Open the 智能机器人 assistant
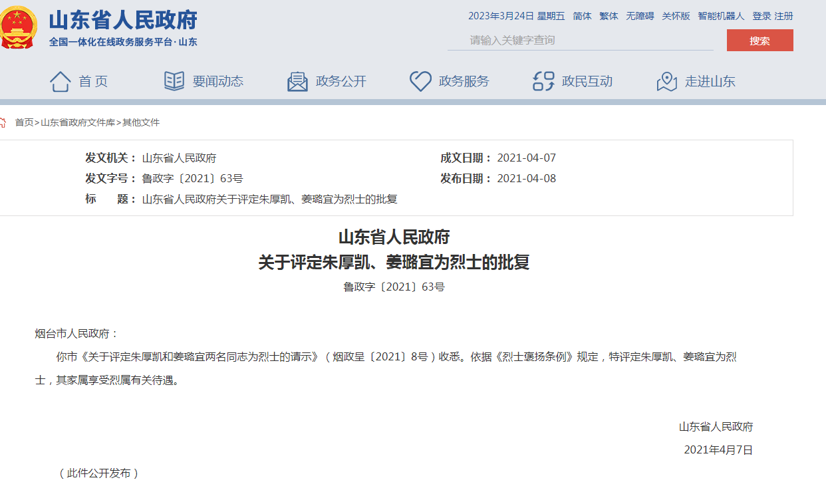This screenshot has width=826, height=504. click(x=721, y=16)
